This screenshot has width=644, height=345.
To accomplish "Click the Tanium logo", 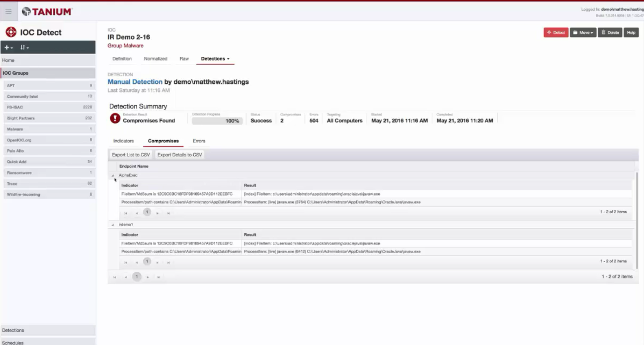I will click(47, 12).
